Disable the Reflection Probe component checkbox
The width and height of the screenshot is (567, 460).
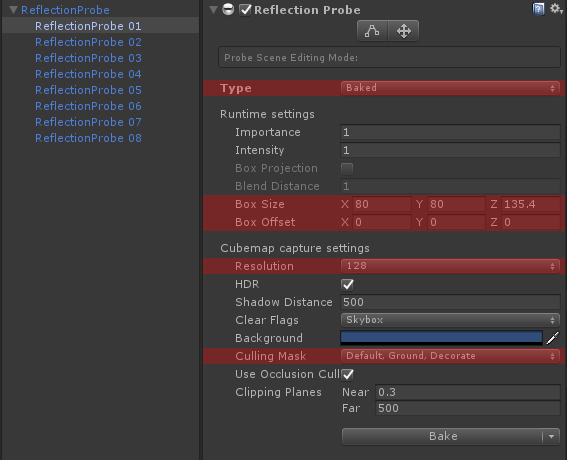click(245, 10)
